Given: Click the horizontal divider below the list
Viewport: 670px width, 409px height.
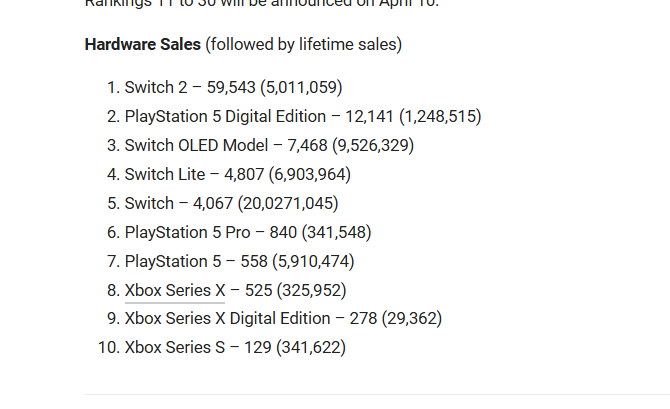Looking at the screenshot, I should pos(377,394).
